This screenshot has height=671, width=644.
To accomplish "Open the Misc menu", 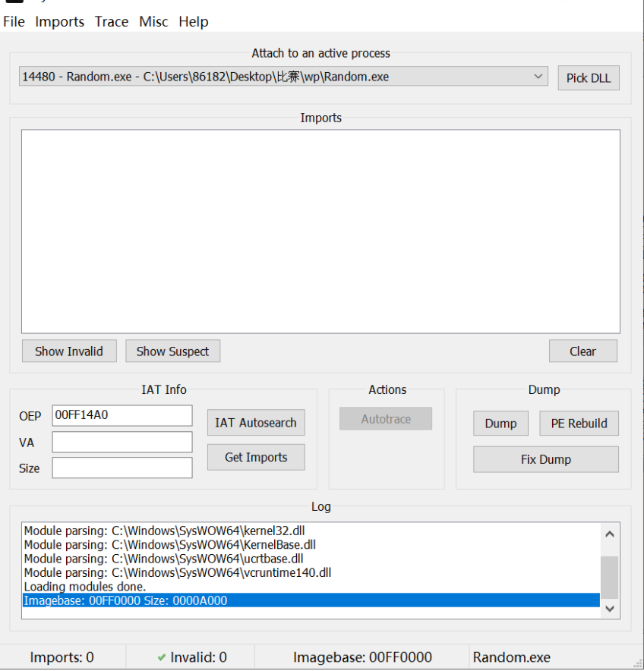I will (x=153, y=22).
